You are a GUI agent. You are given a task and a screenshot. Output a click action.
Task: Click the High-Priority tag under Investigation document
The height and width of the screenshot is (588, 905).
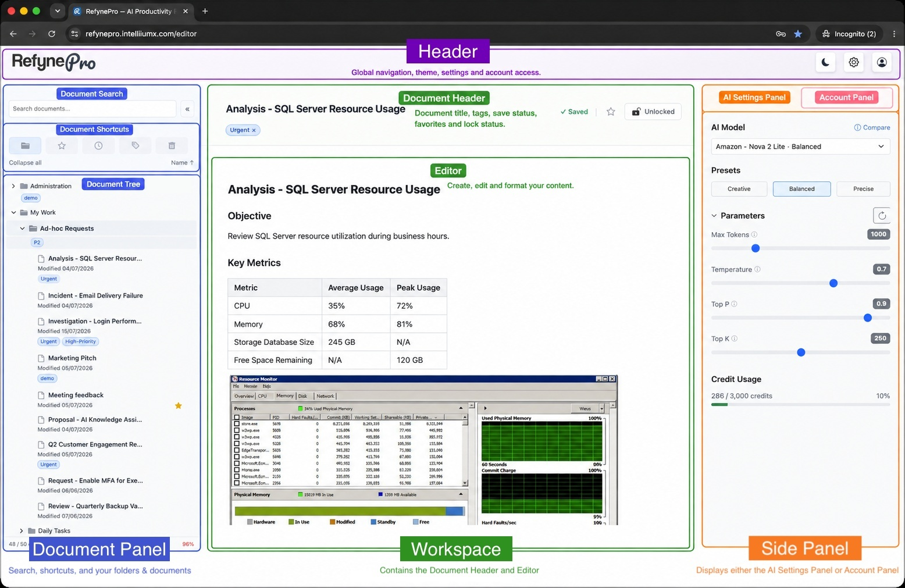click(80, 341)
